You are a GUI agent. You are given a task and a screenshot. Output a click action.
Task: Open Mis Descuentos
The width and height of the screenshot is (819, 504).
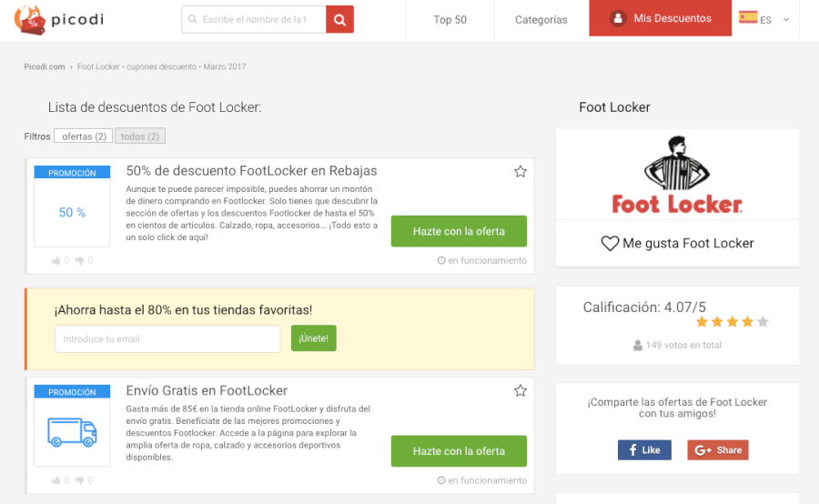[661, 18]
